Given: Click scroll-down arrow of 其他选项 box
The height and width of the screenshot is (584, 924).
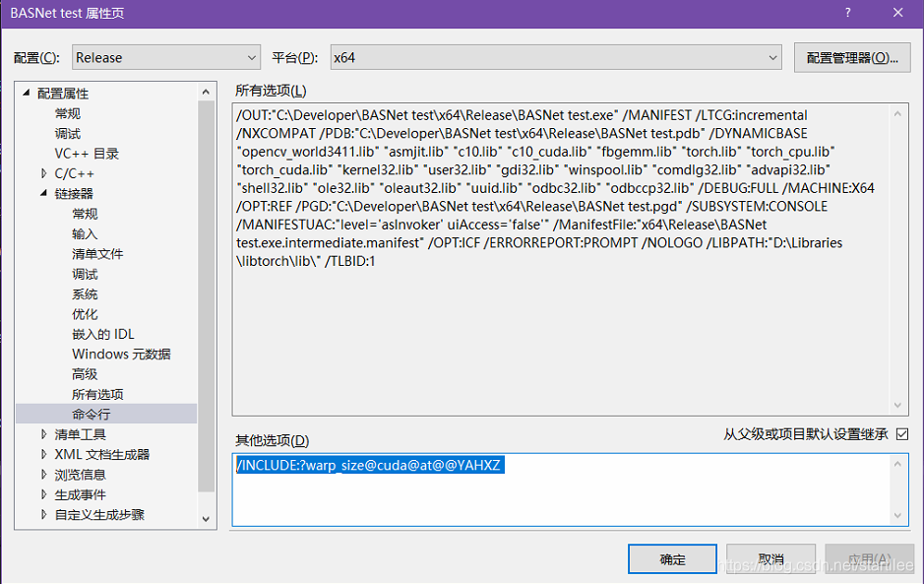Looking at the screenshot, I should [897, 516].
